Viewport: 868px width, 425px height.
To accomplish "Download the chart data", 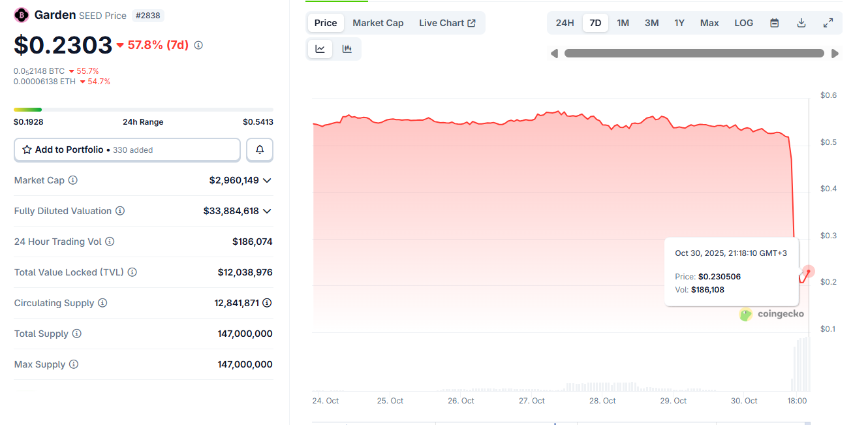I will tap(801, 22).
